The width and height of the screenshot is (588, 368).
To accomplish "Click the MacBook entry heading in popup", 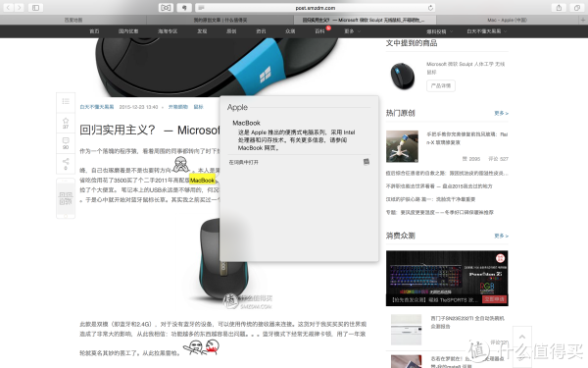I will pyautogui.click(x=246, y=123).
